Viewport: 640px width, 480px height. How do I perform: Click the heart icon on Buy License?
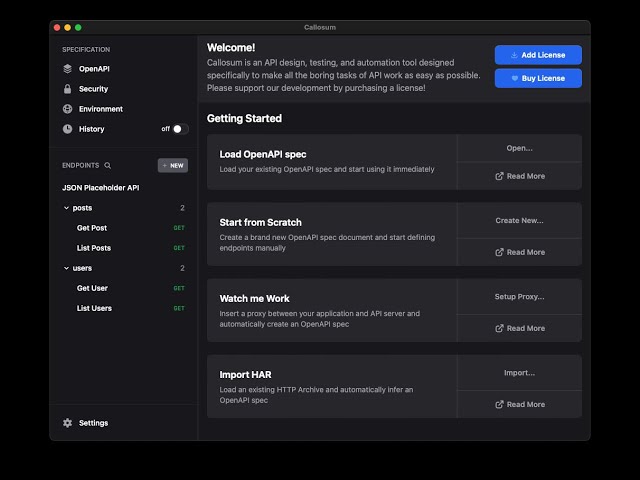click(515, 78)
